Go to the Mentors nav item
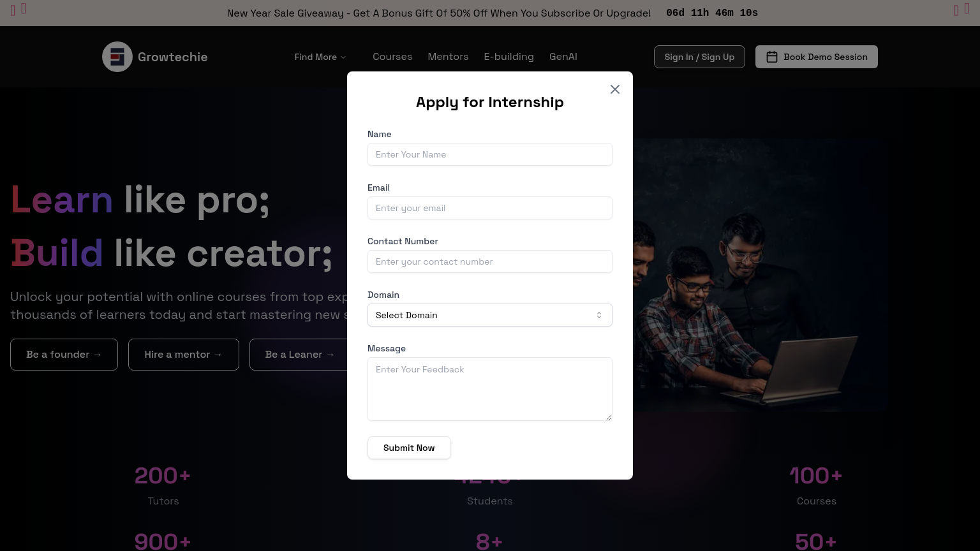The width and height of the screenshot is (980, 551). pos(448,57)
